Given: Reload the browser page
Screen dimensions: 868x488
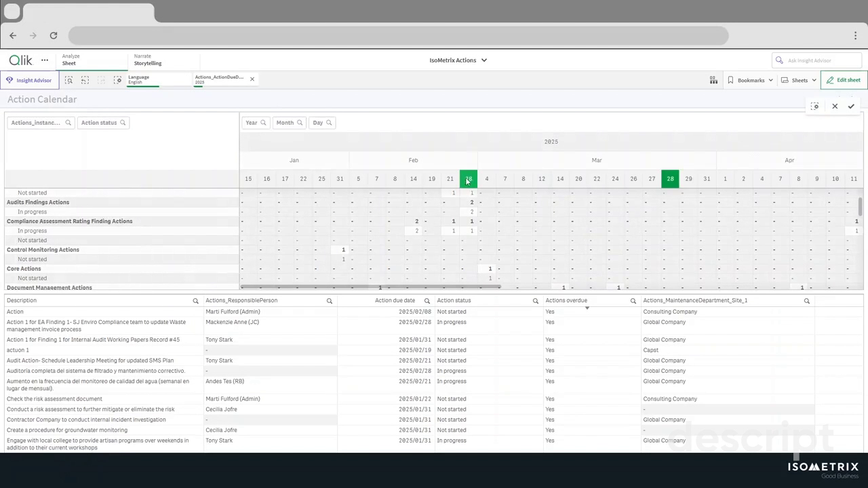Looking at the screenshot, I should tap(54, 35).
